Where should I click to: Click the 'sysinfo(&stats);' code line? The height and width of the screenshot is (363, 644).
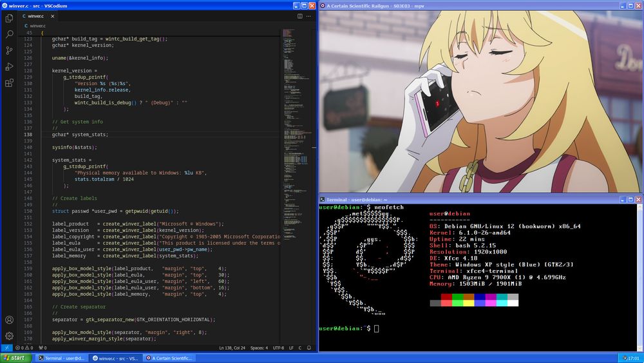(74, 147)
